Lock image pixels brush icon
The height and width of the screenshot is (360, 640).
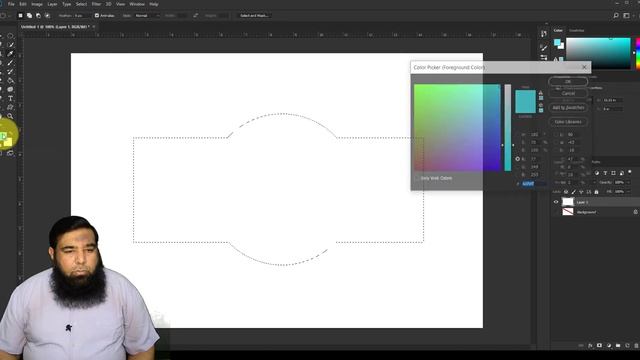(573, 192)
